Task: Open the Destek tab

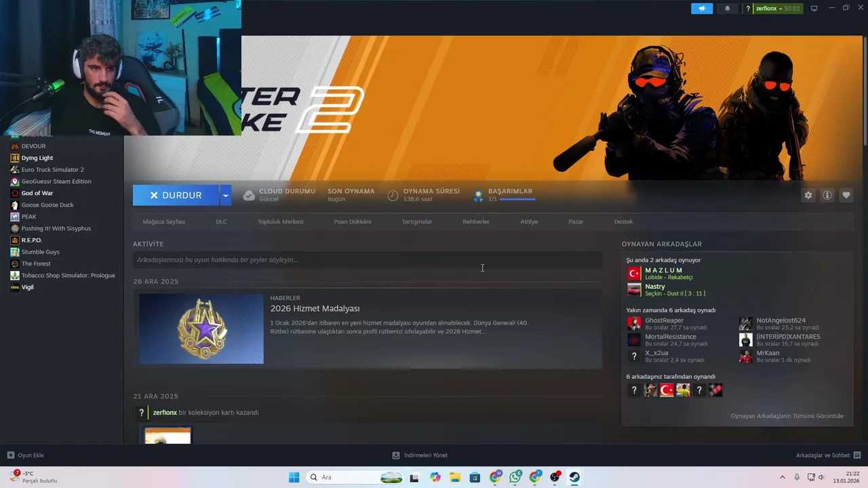Action: [x=623, y=222]
